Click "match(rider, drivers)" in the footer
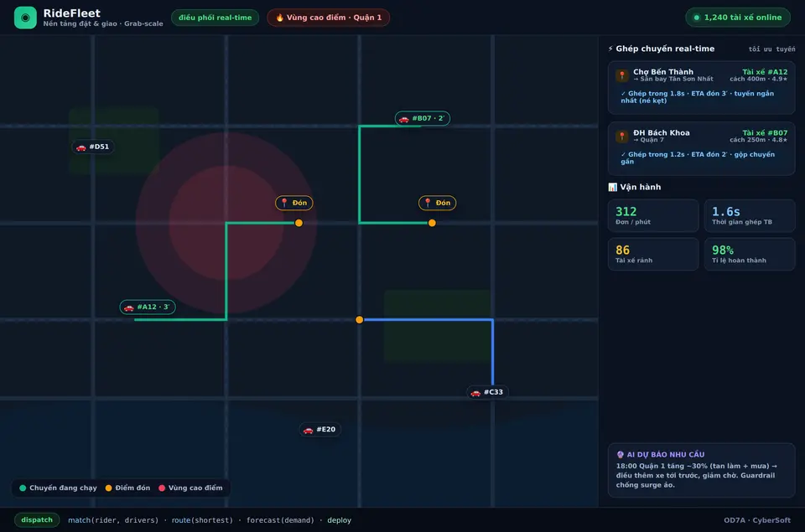This screenshot has height=532, width=805. (x=113, y=520)
